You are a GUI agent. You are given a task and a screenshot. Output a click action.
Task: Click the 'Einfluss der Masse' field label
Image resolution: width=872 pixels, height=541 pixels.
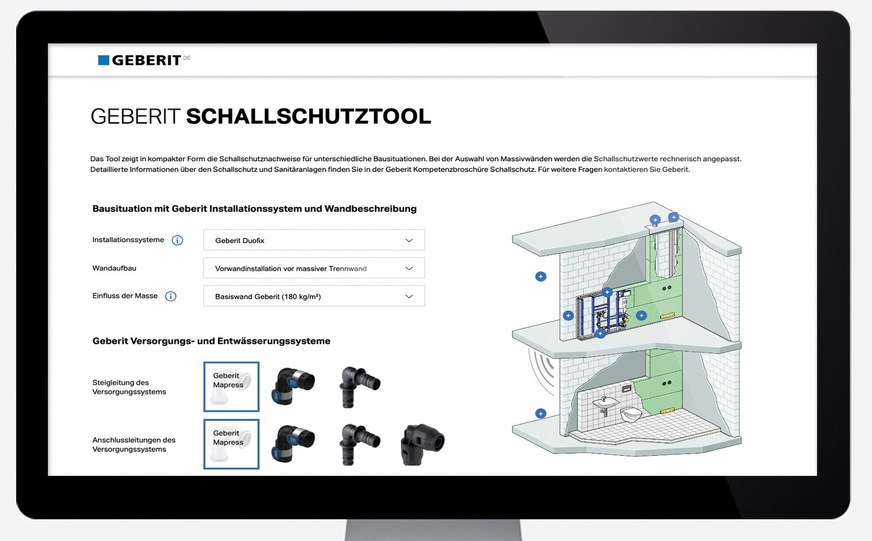[125, 296]
